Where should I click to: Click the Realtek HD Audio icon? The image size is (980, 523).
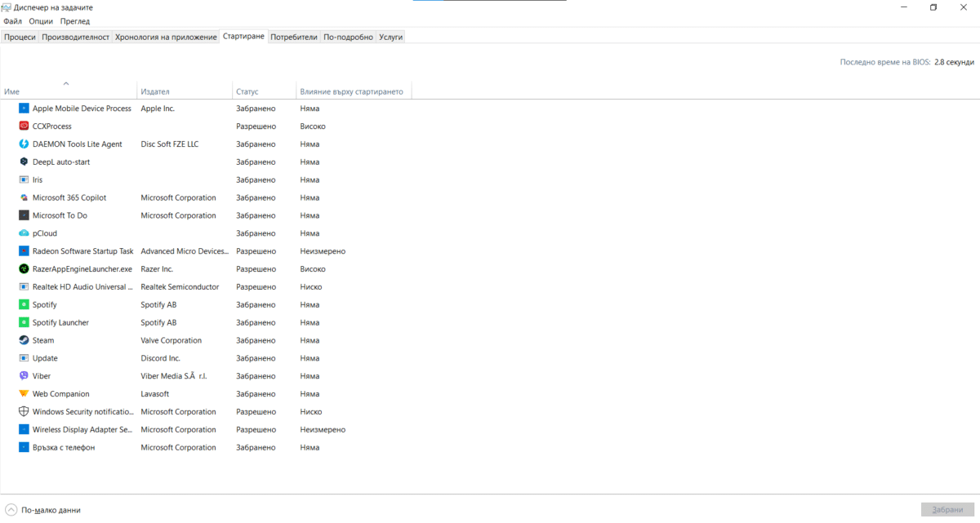(x=24, y=287)
